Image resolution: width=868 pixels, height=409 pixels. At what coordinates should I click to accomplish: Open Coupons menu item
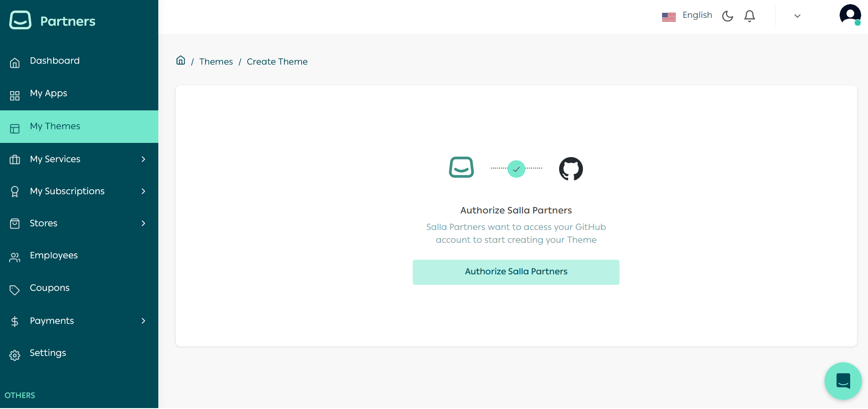coord(79,288)
